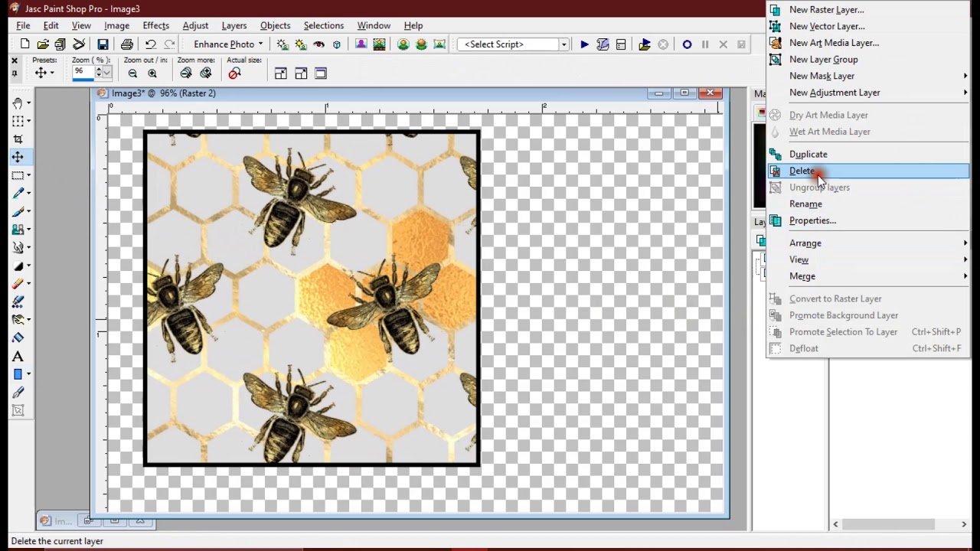This screenshot has width=980, height=551.
Task: Open the Help menu
Action: coord(413,25)
